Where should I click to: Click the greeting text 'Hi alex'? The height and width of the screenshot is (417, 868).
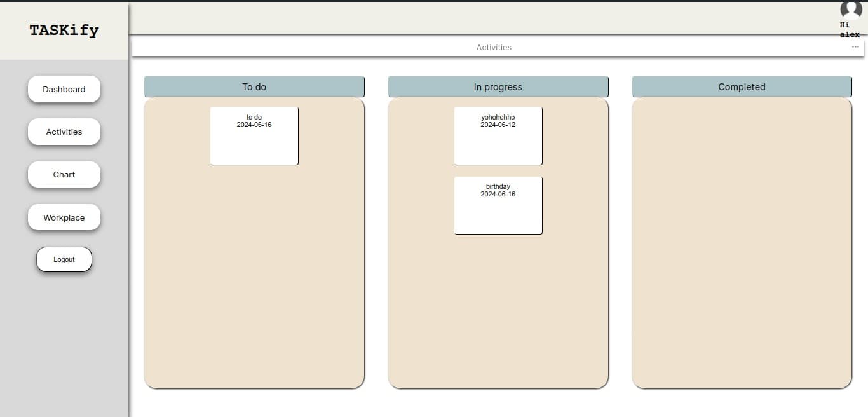[x=849, y=30]
